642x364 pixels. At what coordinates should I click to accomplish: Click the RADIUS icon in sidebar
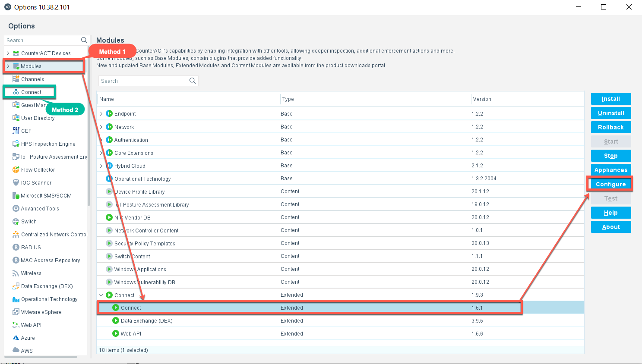(16, 248)
